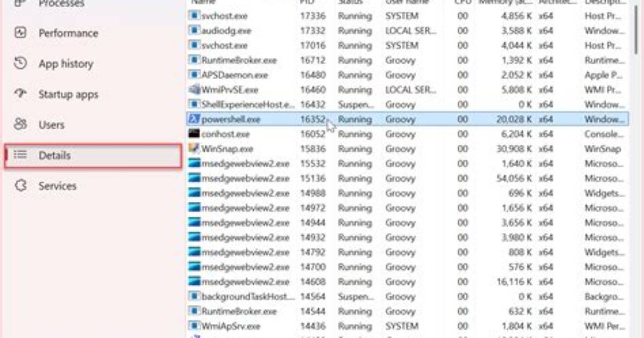
Task: Click the ShellExperienceHost process icon
Action: (x=194, y=104)
